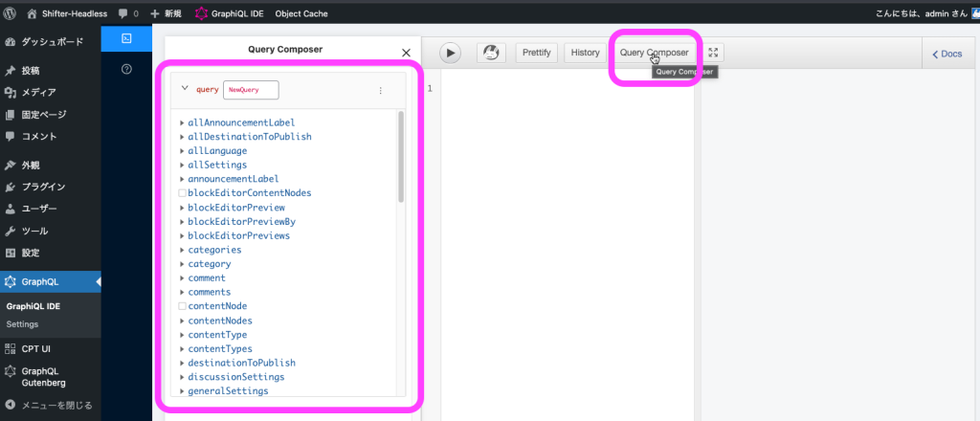Click the 新規 add new item
The height and width of the screenshot is (421, 980).
click(167, 13)
